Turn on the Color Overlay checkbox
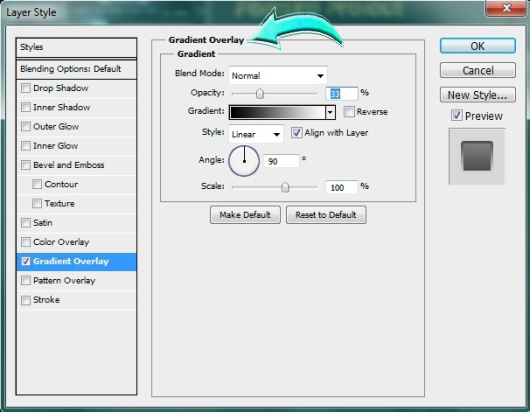Image resolution: width=530 pixels, height=412 pixels. [26, 242]
